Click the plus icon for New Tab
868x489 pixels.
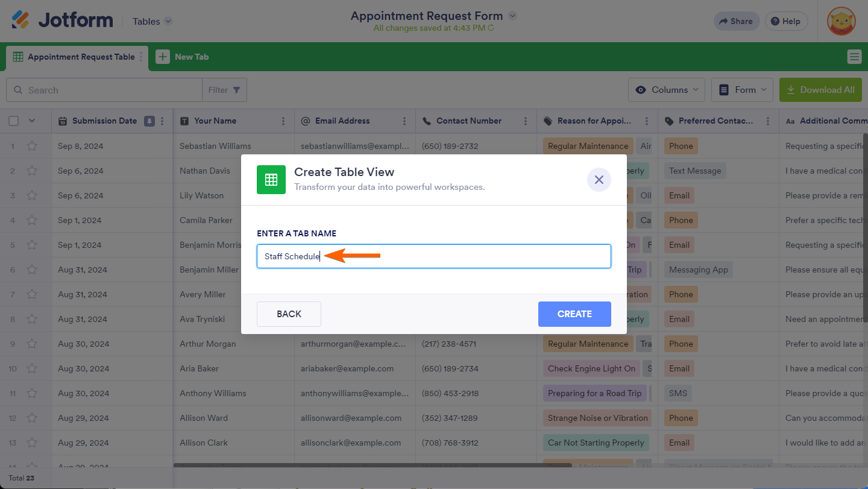coord(163,57)
